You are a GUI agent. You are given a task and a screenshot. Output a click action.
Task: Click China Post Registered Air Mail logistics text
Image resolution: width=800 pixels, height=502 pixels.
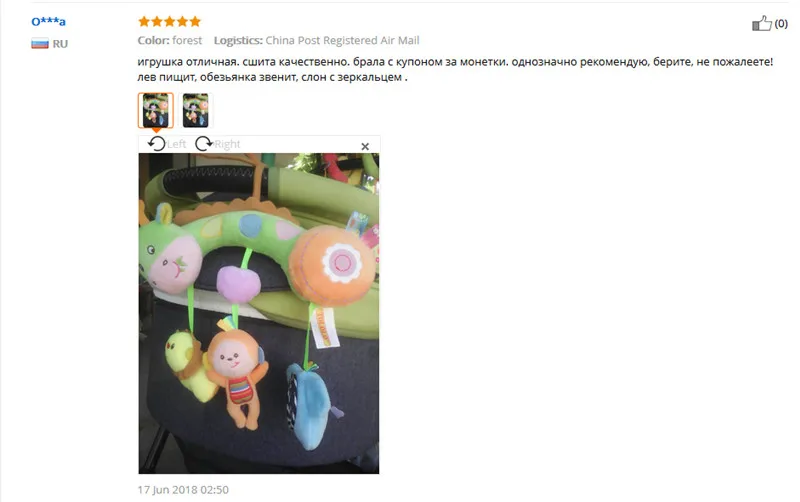point(342,40)
